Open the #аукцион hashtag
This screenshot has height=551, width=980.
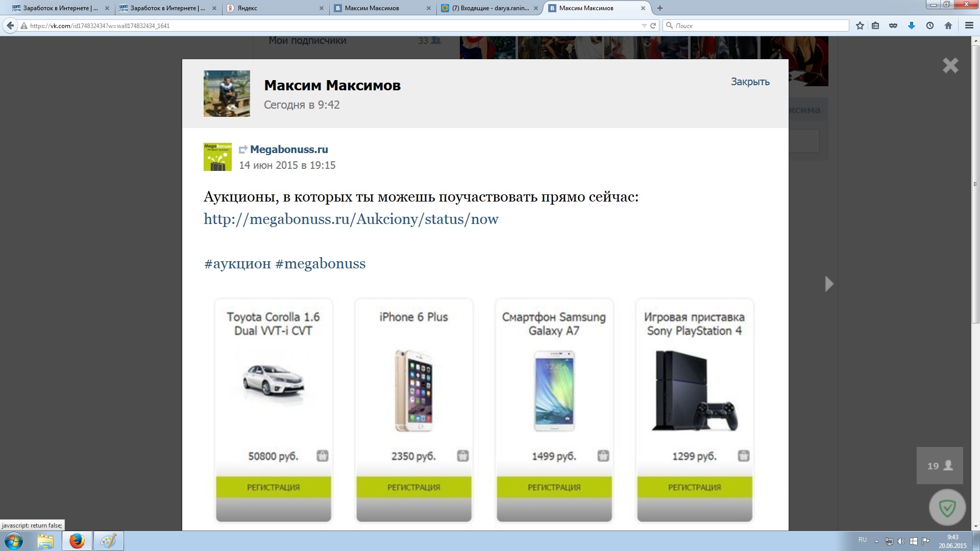click(x=237, y=264)
